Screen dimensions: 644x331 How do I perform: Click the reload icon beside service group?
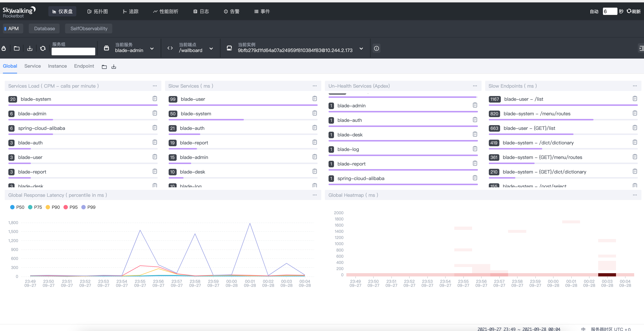[43, 48]
